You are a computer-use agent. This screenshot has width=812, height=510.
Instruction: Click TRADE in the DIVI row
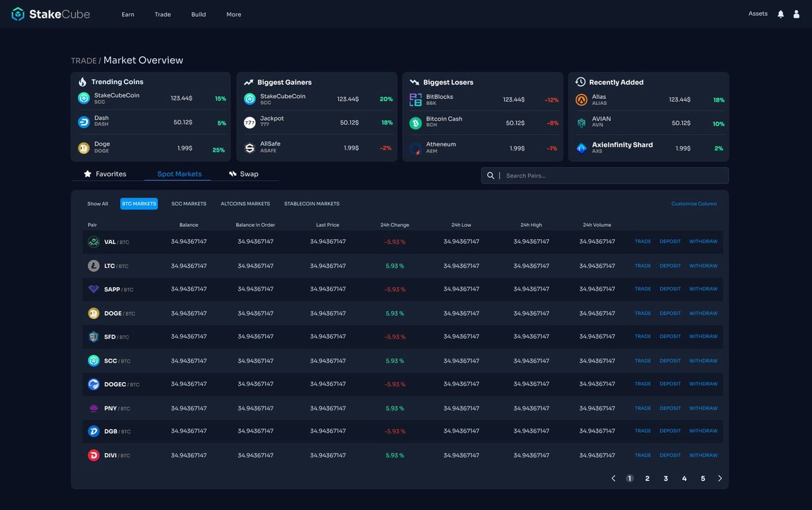[643, 456]
